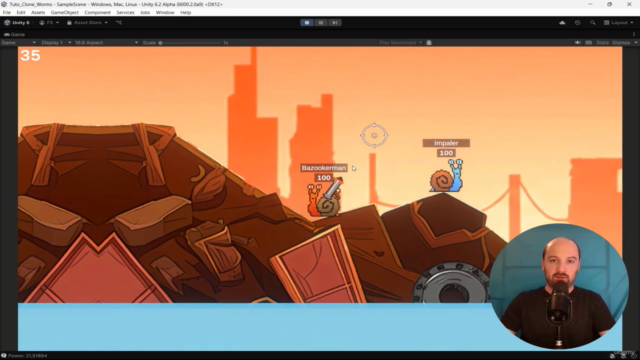Click the Unity 6 logo button
The height and width of the screenshot is (360, 640).
[17, 22]
